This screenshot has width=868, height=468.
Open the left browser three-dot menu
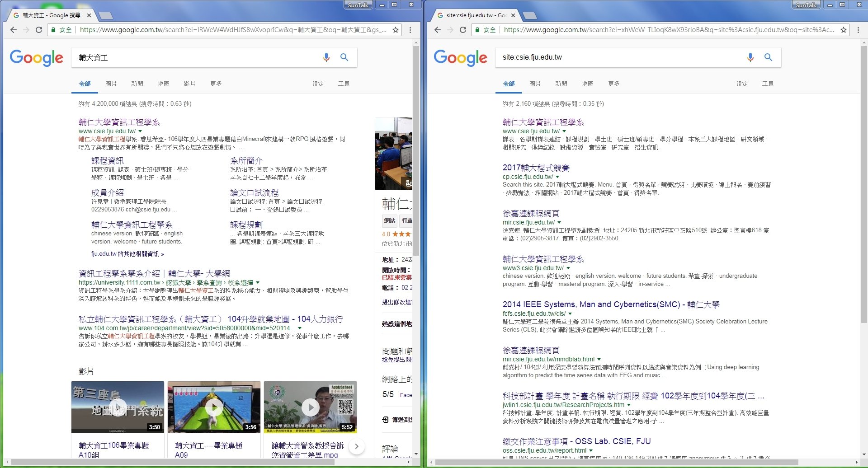[x=410, y=30]
